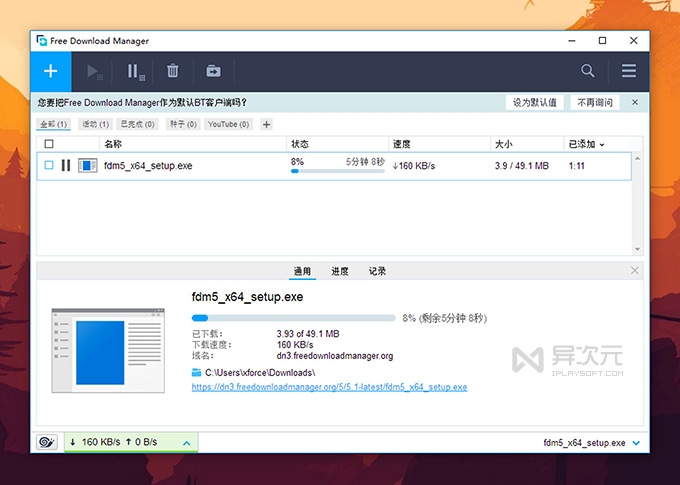Viewport: 680px width, 485px height.
Task: Open dropdown beside fdm5_x64_setup.exe at bottom right
Action: [636, 442]
